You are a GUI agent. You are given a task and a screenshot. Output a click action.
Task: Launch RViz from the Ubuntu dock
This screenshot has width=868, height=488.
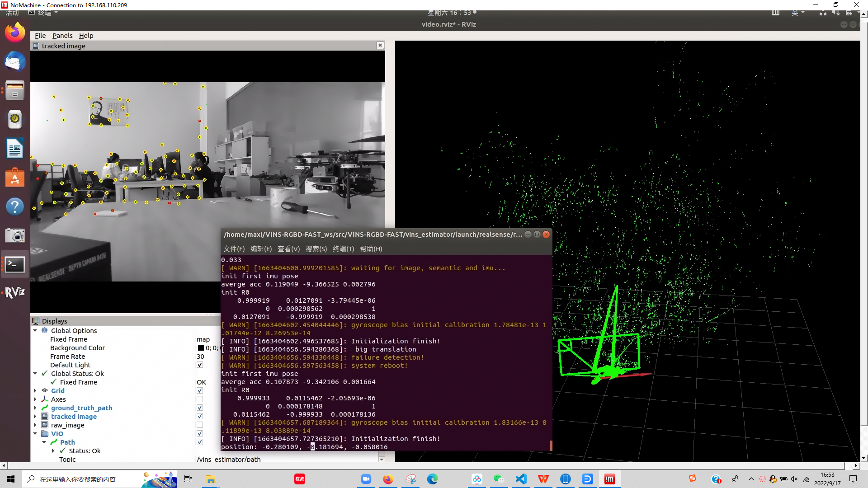(x=15, y=292)
